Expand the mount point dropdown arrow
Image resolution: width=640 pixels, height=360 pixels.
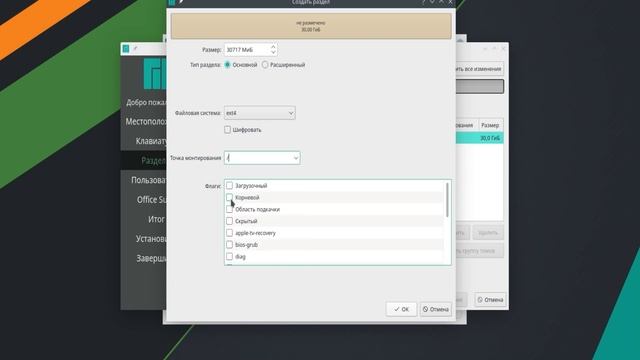click(296, 158)
